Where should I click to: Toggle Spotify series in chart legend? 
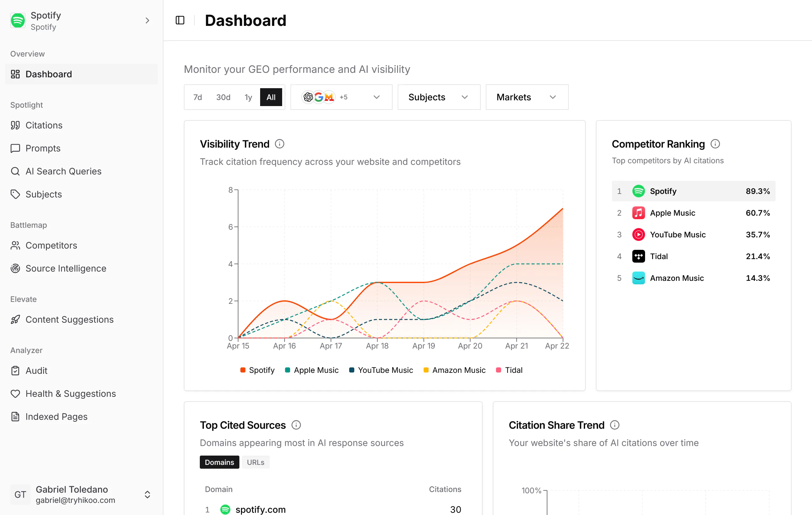257,370
